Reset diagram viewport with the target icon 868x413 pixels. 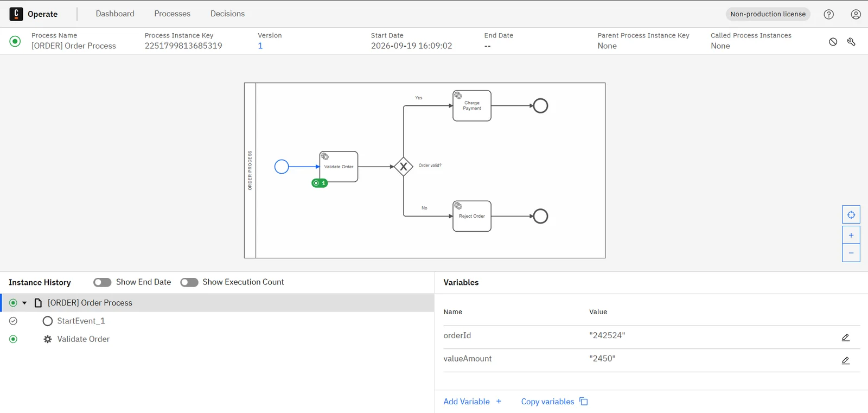pos(851,215)
